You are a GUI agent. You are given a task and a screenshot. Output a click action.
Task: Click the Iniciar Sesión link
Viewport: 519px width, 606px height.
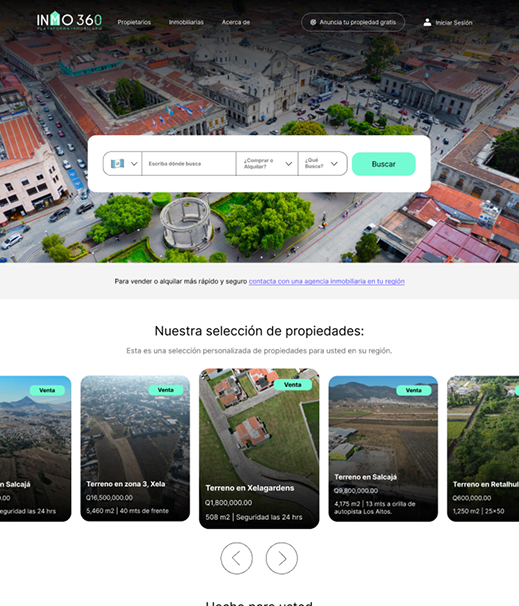tap(454, 23)
